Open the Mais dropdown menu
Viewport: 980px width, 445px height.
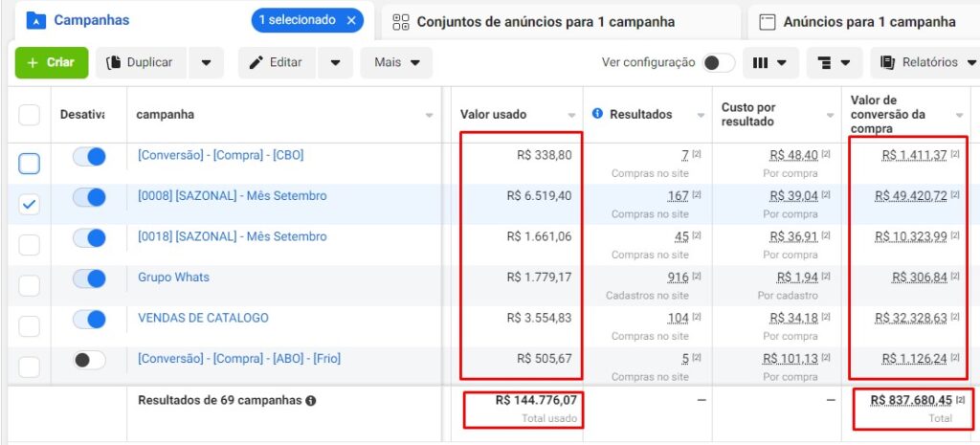(396, 62)
